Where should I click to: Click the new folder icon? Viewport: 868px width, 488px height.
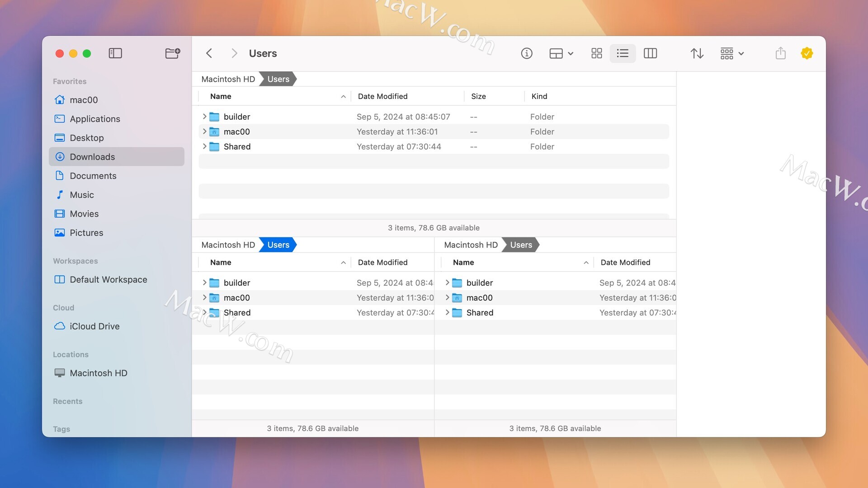[x=172, y=53]
